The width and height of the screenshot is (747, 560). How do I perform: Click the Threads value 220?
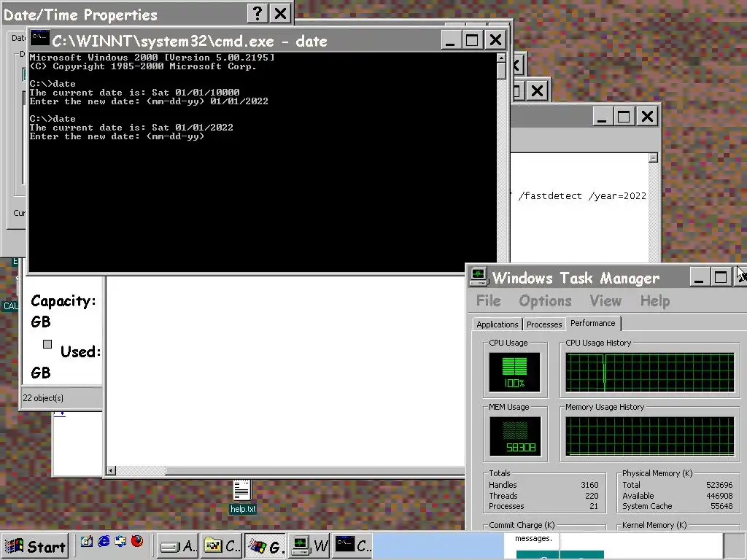(591, 496)
